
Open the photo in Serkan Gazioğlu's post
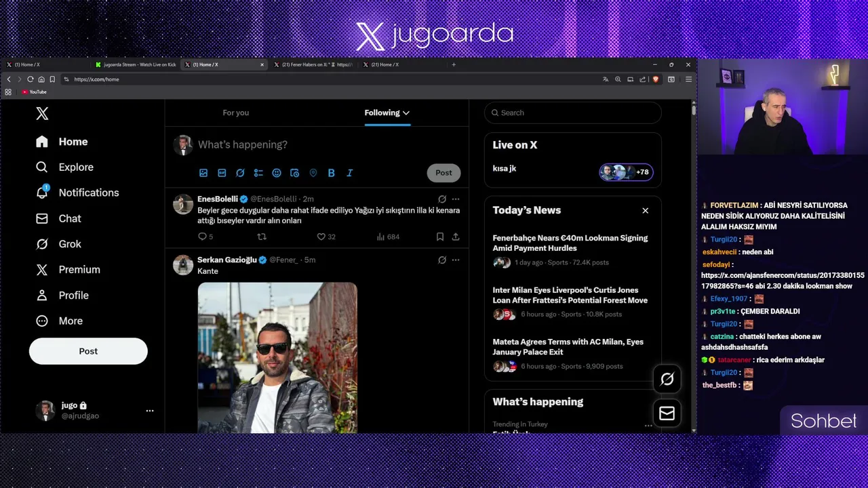pos(277,357)
